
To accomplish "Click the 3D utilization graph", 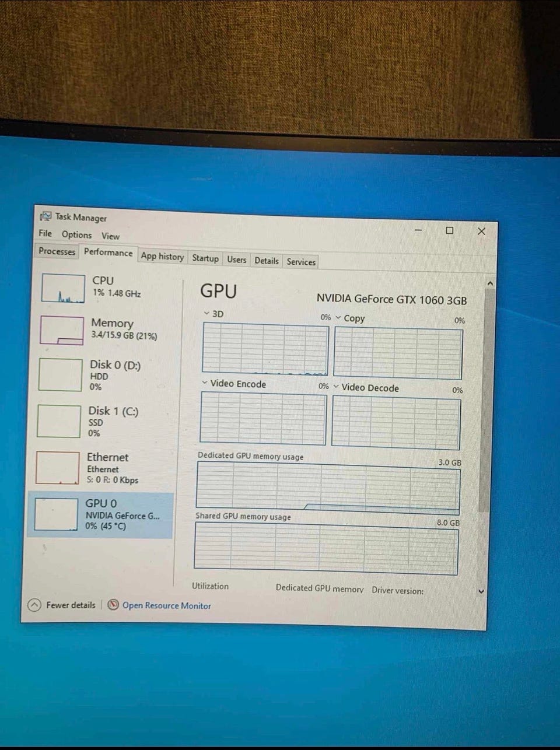I will (265, 348).
